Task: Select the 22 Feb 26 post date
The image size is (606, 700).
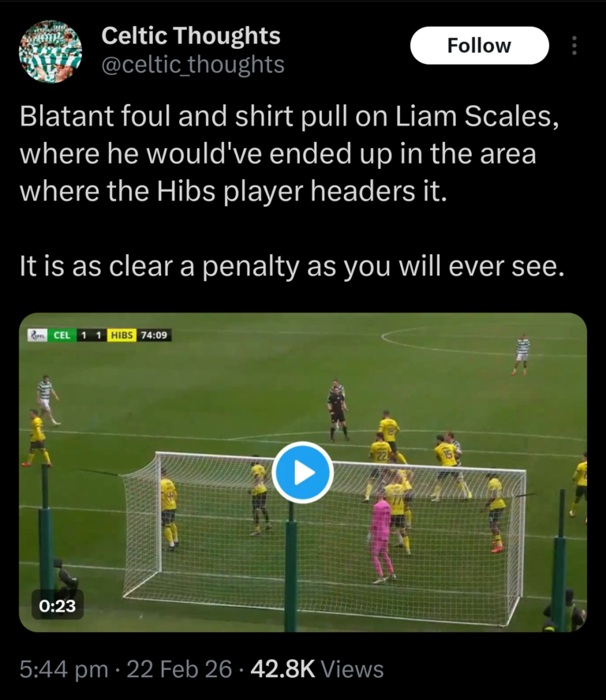Action: tap(179, 669)
